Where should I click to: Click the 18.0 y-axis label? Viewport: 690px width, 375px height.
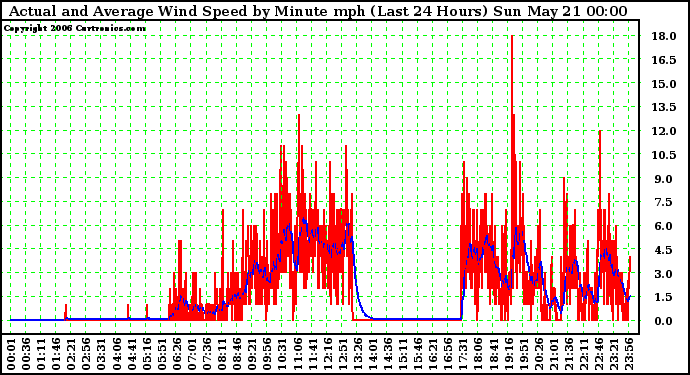(x=664, y=36)
